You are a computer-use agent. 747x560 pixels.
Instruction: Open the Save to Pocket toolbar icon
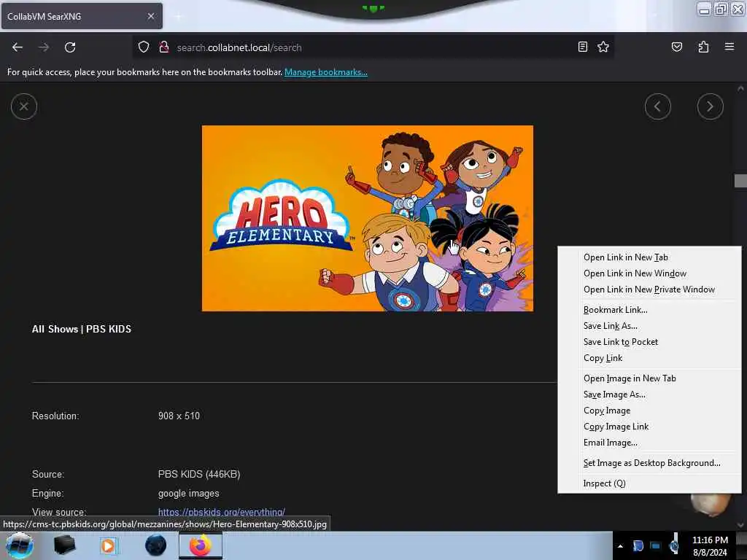pos(676,47)
